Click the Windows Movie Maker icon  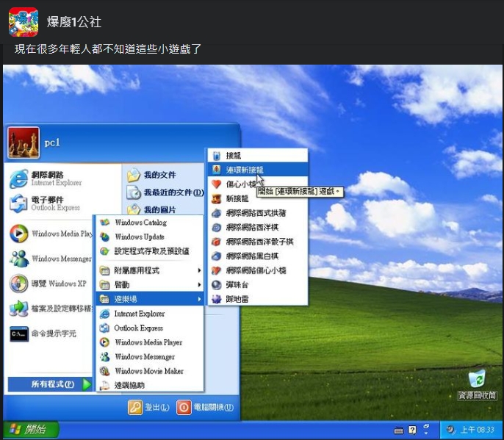tap(104, 371)
